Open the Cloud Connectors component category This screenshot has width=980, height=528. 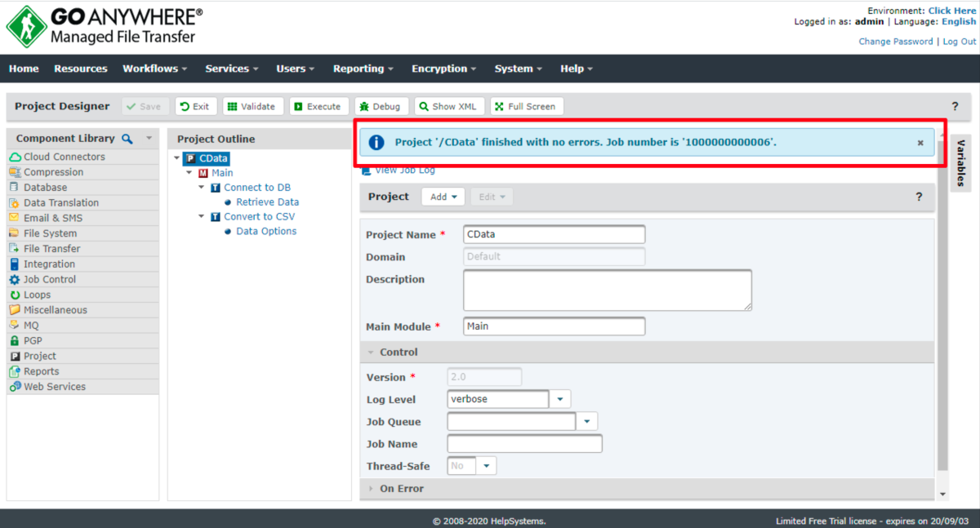pyautogui.click(x=82, y=157)
